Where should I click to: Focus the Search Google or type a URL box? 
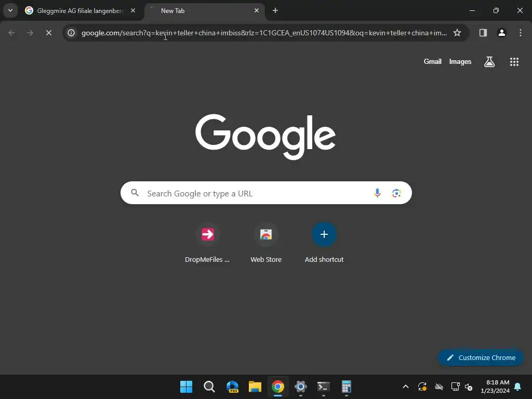266,193
